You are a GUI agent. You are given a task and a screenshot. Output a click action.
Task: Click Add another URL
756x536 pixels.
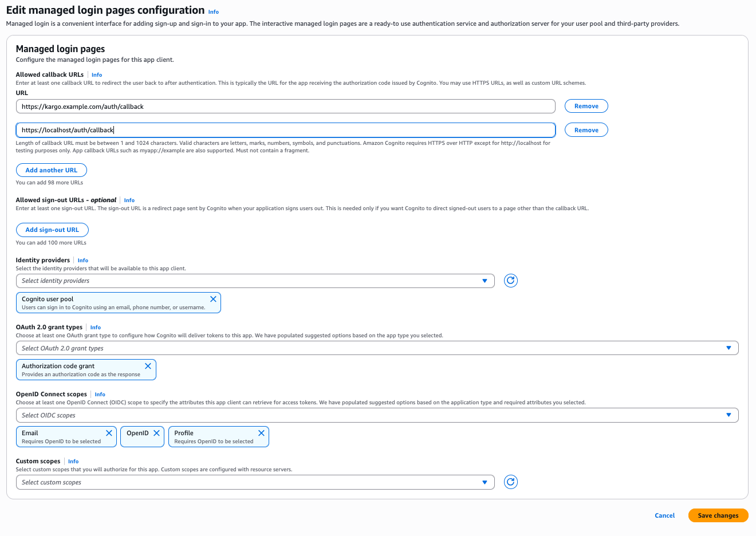click(51, 170)
